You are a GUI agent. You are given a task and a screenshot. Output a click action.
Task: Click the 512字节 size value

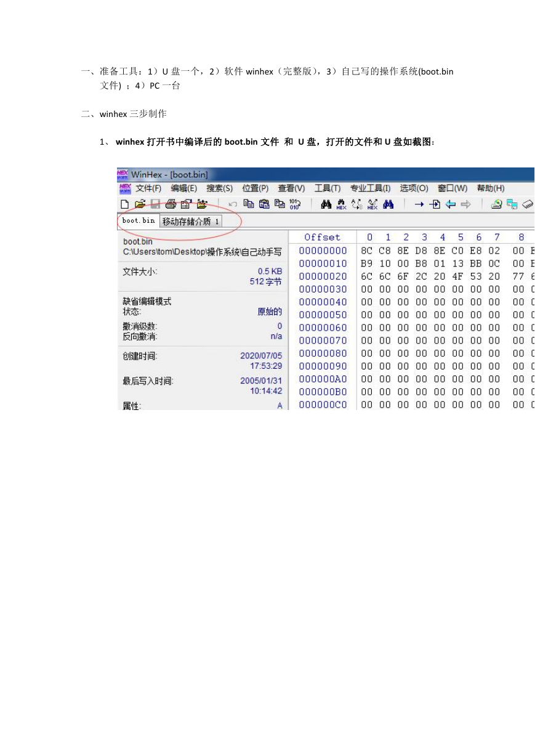[x=266, y=282]
